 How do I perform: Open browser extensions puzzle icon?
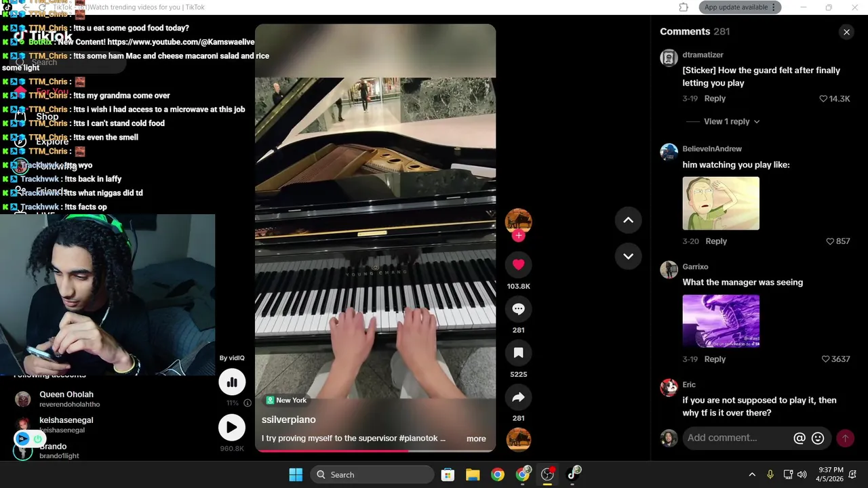click(684, 7)
